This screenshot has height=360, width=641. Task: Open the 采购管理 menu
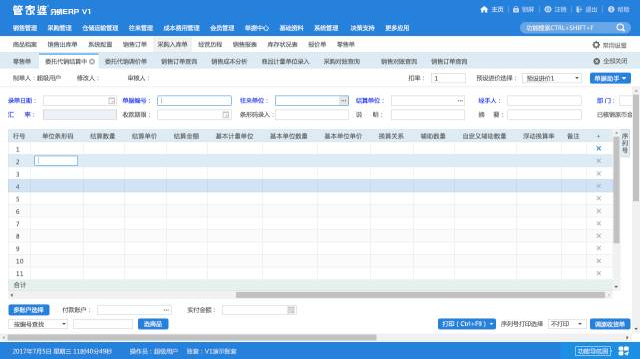tap(60, 28)
